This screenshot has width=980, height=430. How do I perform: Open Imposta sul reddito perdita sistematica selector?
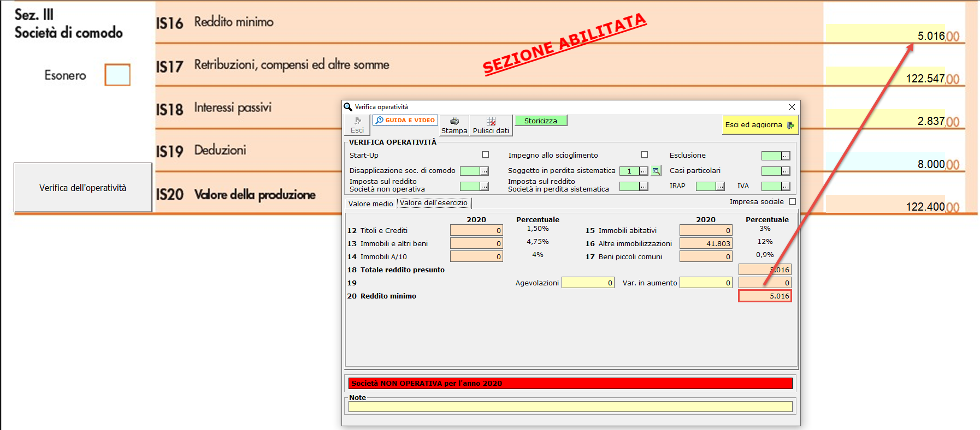pyautogui.click(x=644, y=187)
